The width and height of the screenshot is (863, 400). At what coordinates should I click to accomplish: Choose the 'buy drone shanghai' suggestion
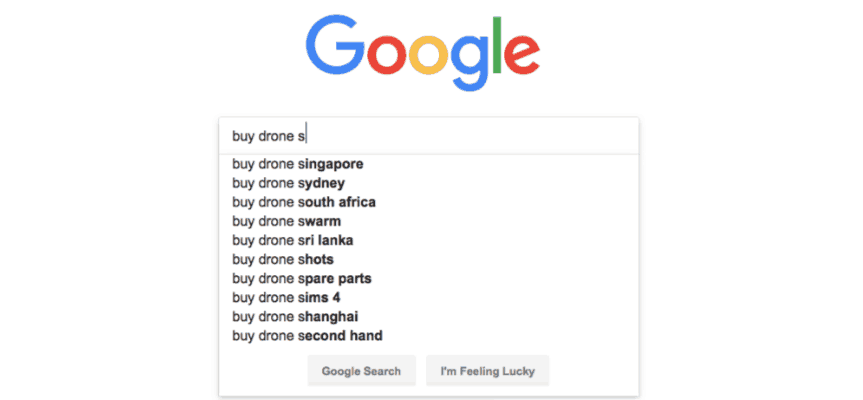pos(296,316)
